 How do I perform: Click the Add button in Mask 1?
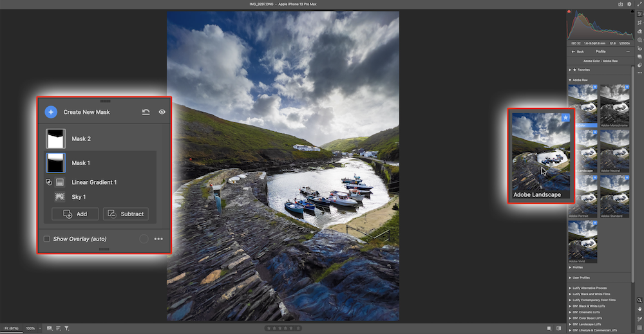click(75, 214)
